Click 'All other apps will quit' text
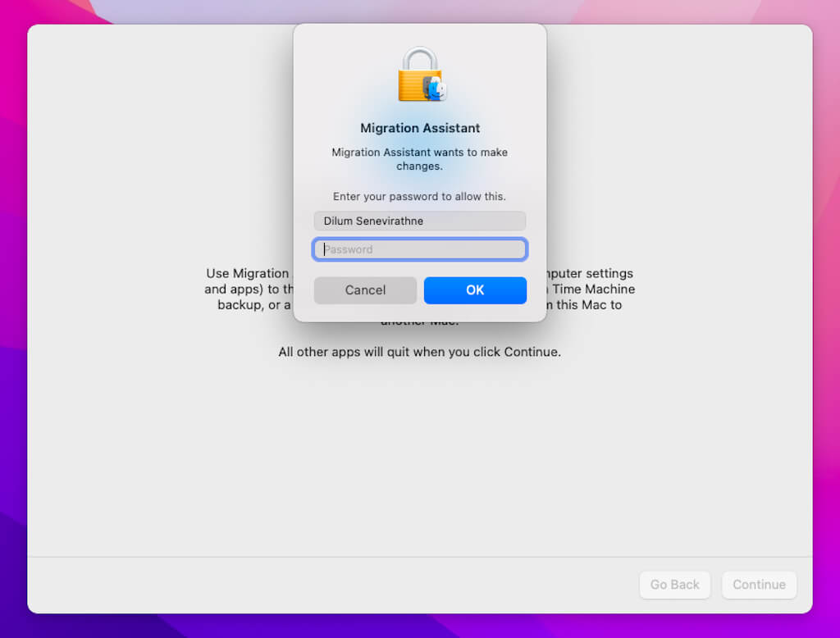840x638 pixels. tap(345, 352)
